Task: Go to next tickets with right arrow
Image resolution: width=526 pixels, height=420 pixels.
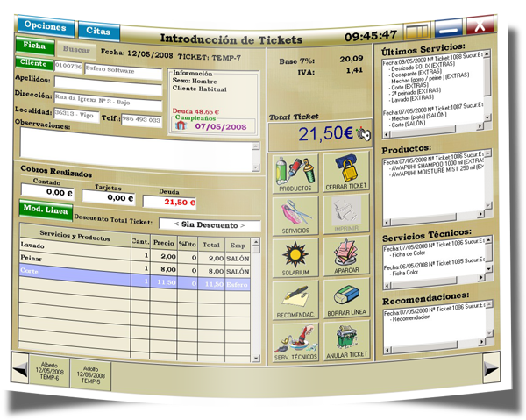Action: click(491, 368)
